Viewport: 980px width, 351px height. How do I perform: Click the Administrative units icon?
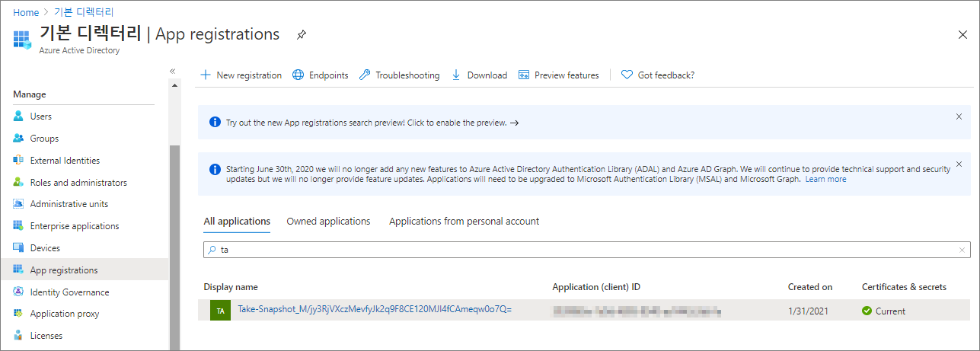point(19,204)
